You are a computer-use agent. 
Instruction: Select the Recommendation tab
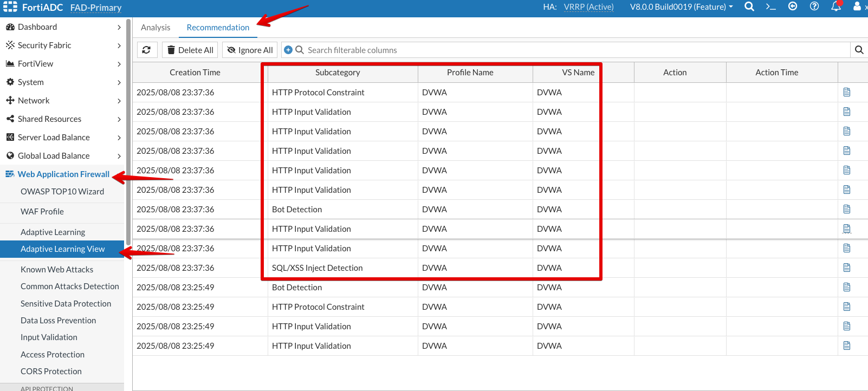[218, 28]
